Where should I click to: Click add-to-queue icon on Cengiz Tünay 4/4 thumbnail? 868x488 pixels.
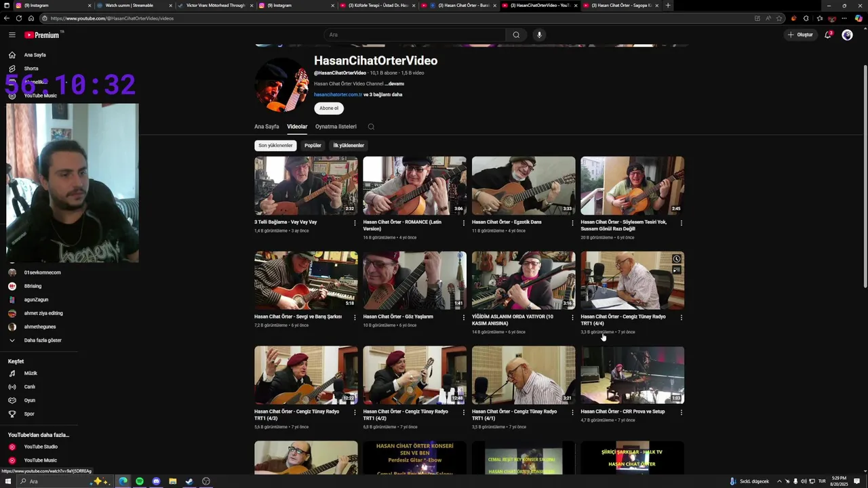(x=676, y=270)
